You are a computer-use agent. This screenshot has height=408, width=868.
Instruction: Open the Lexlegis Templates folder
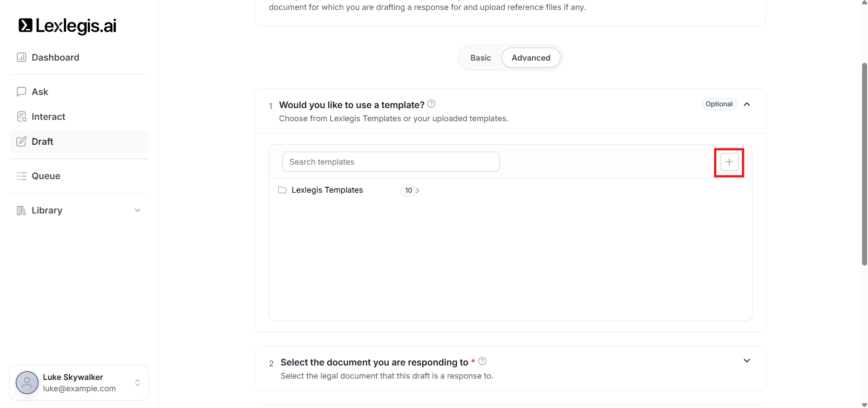click(x=327, y=190)
